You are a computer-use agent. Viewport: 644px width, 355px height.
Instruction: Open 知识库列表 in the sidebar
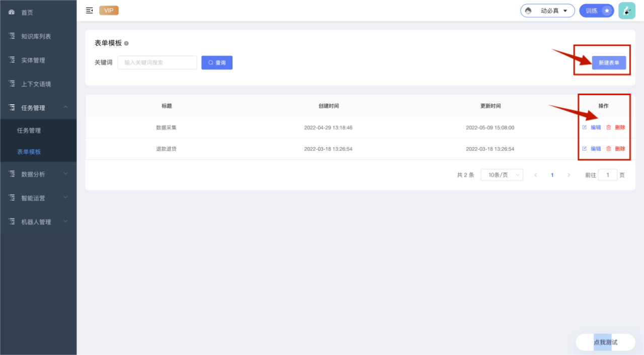pyautogui.click(x=36, y=36)
